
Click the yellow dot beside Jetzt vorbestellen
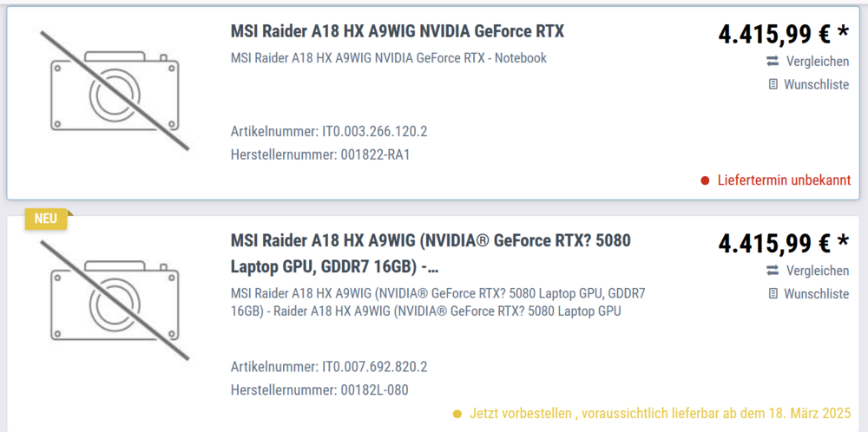tap(458, 414)
